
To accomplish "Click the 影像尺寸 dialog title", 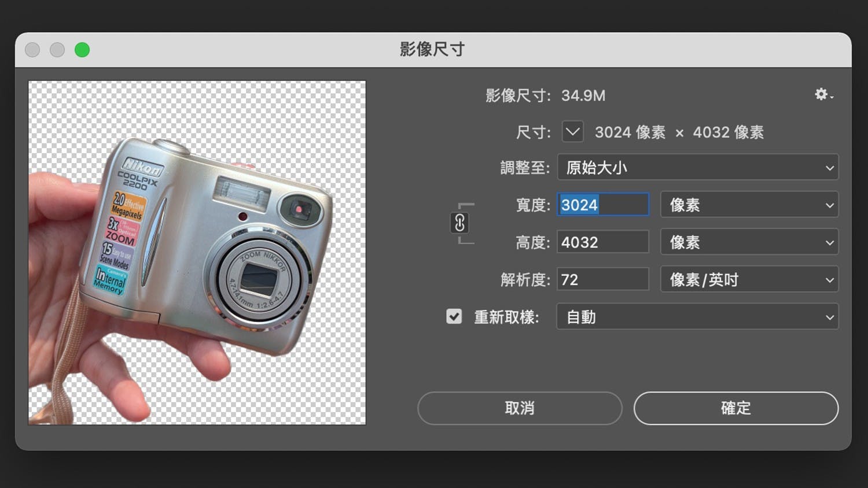I will pyautogui.click(x=432, y=49).
